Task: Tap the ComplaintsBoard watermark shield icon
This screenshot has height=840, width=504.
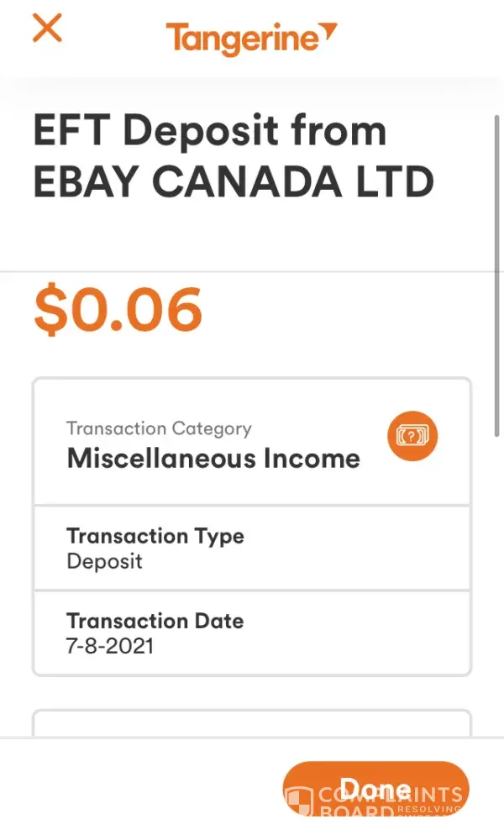Action: (x=299, y=802)
